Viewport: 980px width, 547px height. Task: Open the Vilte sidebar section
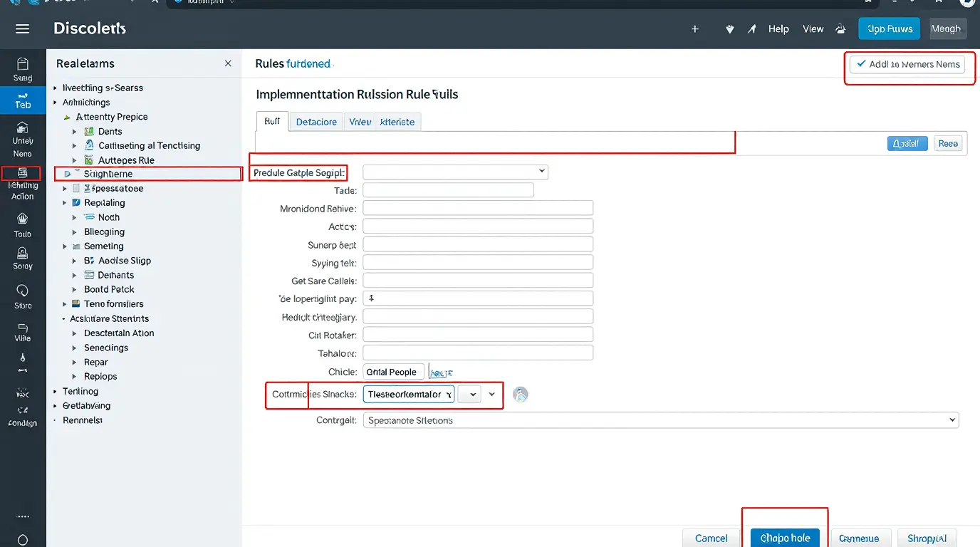23,331
